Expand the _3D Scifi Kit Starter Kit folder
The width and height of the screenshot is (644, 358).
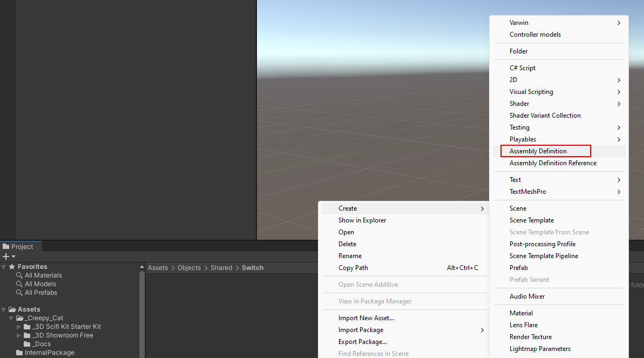(x=19, y=327)
